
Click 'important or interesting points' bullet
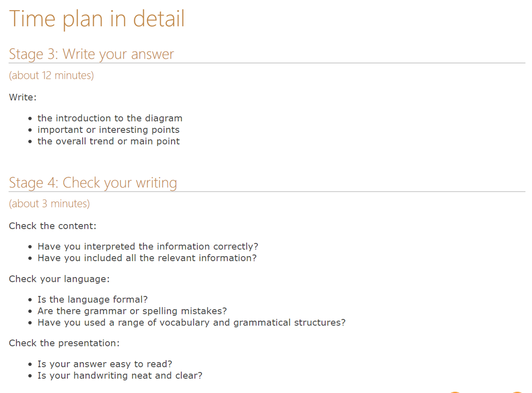click(108, 130)
